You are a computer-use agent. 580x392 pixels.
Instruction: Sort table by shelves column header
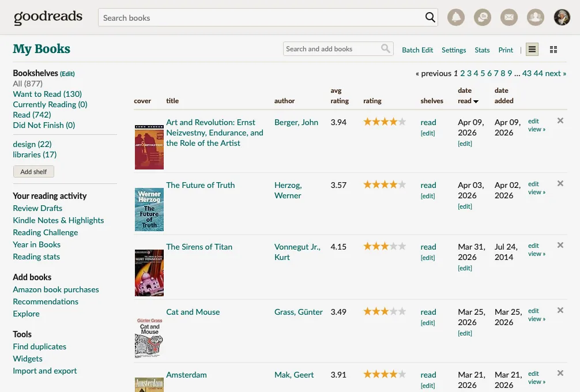[432, 100]
